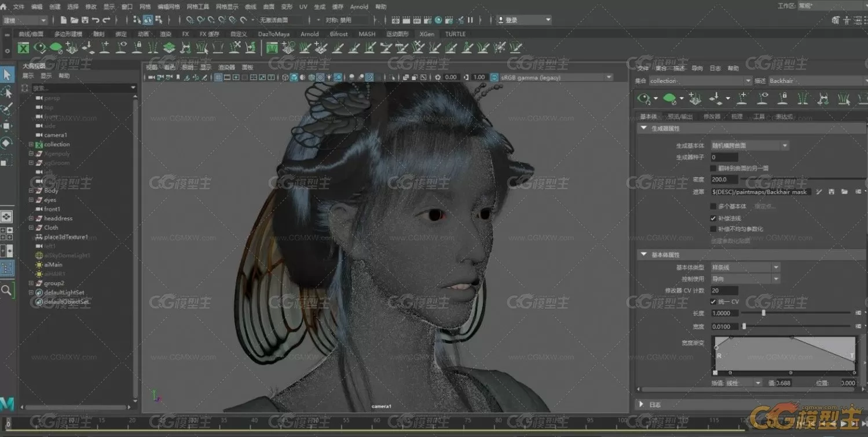Click the Move tool in toolbox
The height and width of the screenshot is (437, 868).
(6, 126)
